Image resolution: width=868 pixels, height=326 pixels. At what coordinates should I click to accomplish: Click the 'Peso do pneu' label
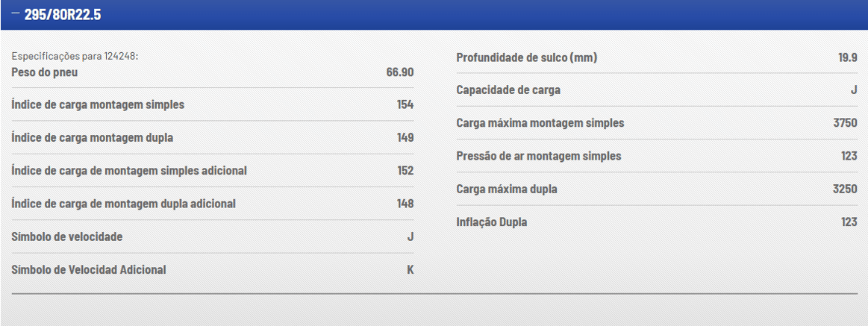coord(45,72)
